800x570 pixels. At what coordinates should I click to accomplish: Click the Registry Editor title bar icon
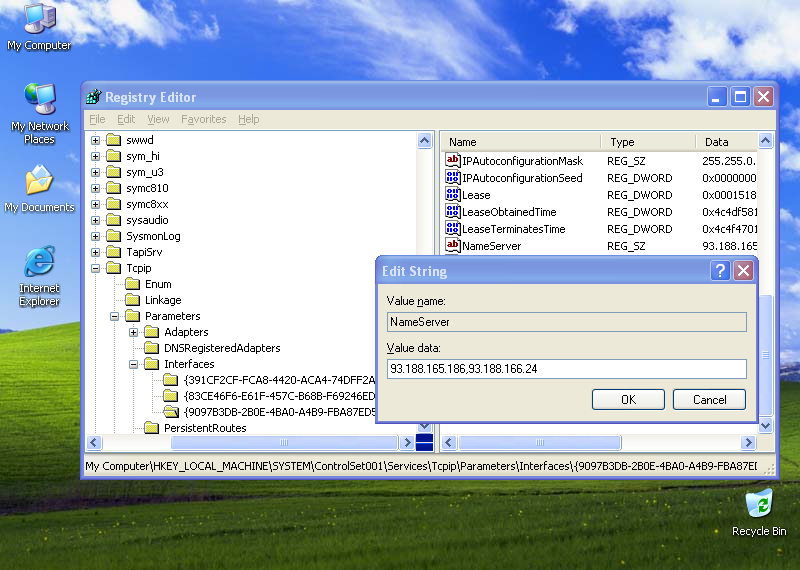(94, 96)
